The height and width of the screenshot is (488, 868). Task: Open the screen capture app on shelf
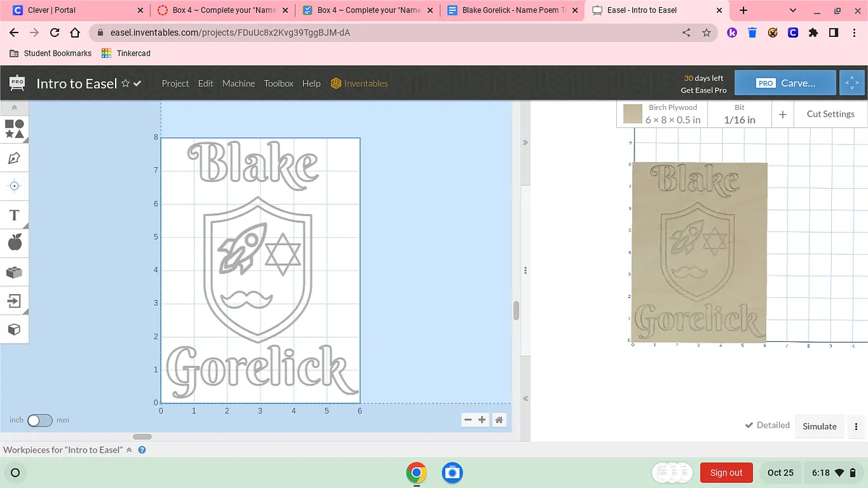[452, 473]
